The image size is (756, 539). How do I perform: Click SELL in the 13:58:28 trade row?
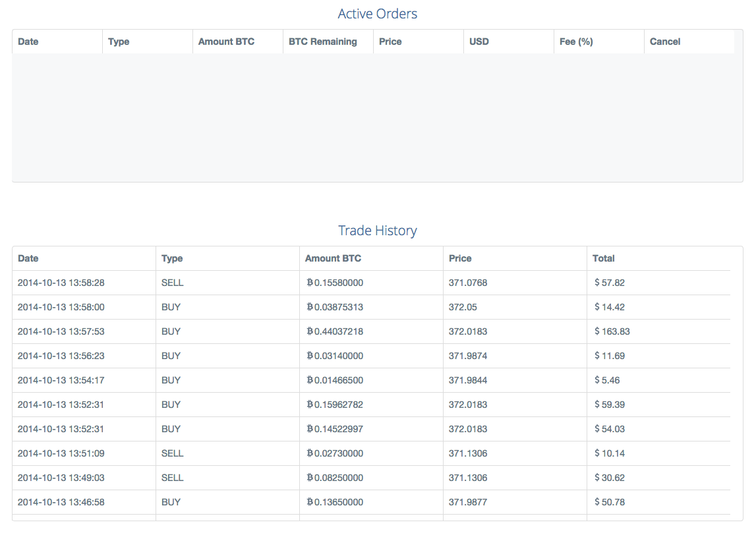point(172,283)
